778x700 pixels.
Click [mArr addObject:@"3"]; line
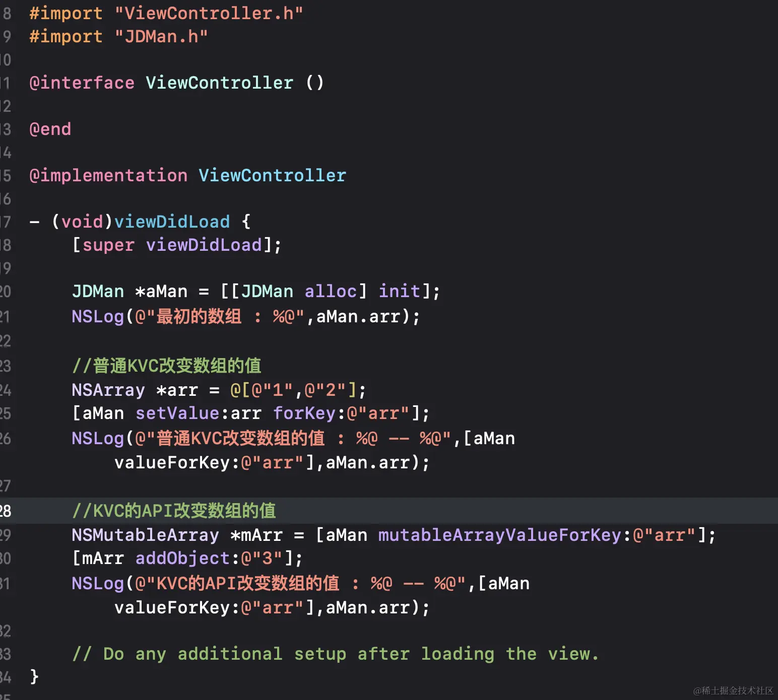coord(187,558)
